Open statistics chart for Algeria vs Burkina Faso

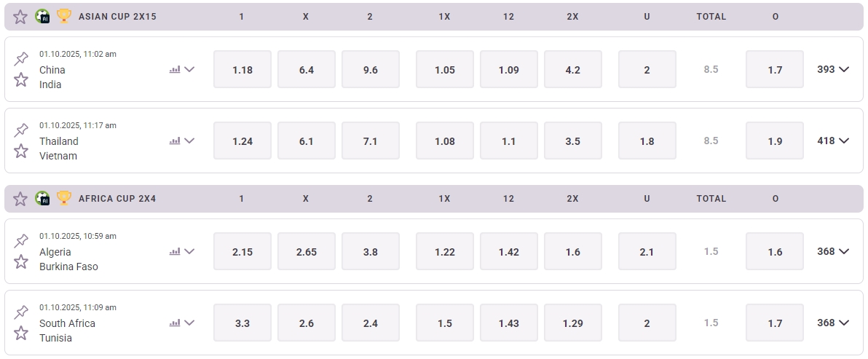[175, 252]
